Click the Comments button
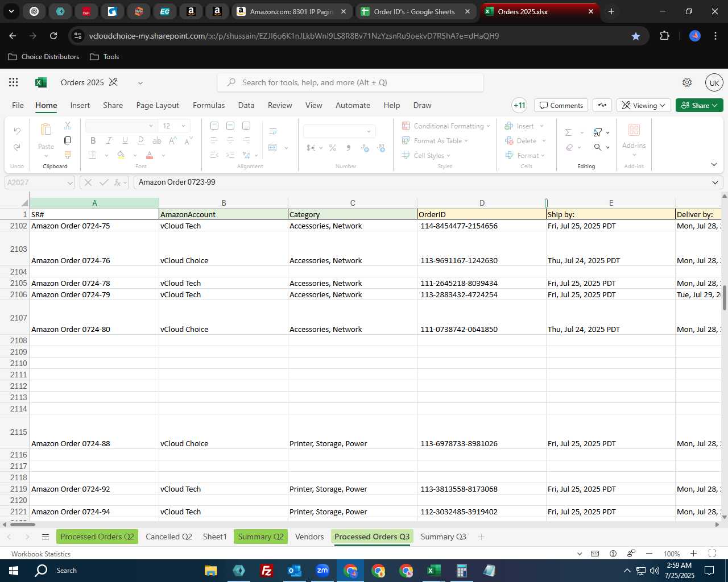 tap(561, 105)
